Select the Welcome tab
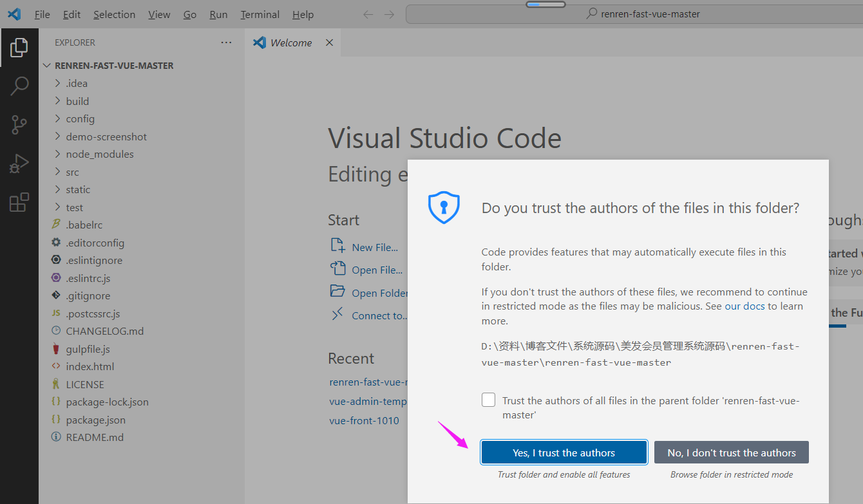Screen dimensions: 863x504 (292, 42)
